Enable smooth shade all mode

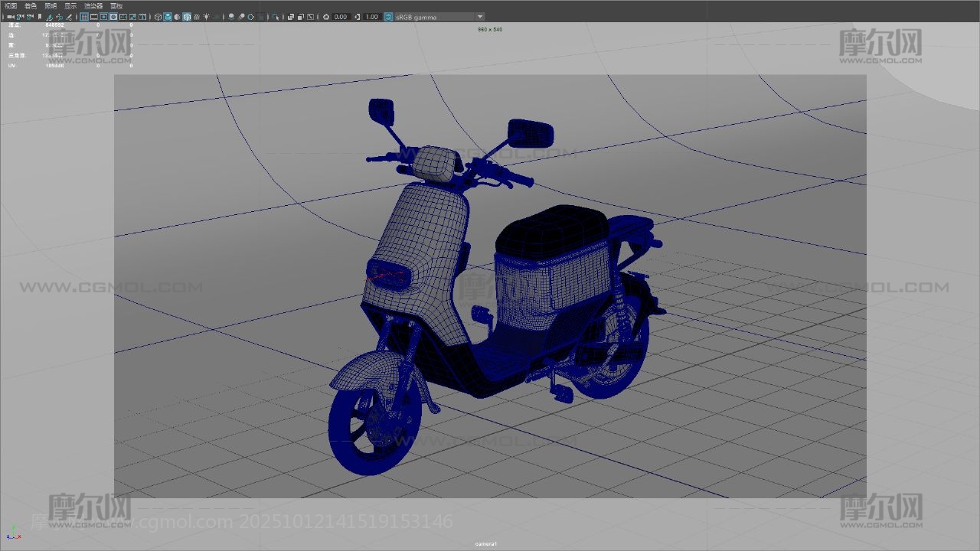168,17
